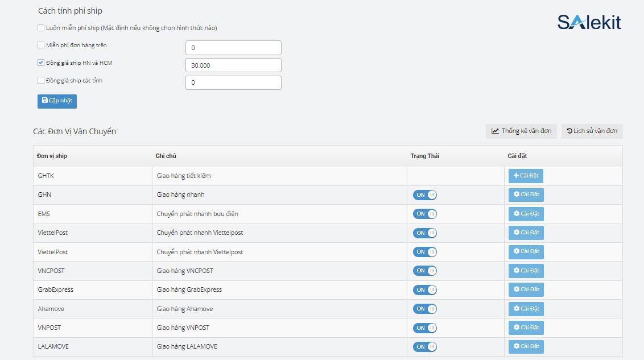Open settings gear for EMS carrier
This screenshot has height=360, width=644.
point(526,214)
